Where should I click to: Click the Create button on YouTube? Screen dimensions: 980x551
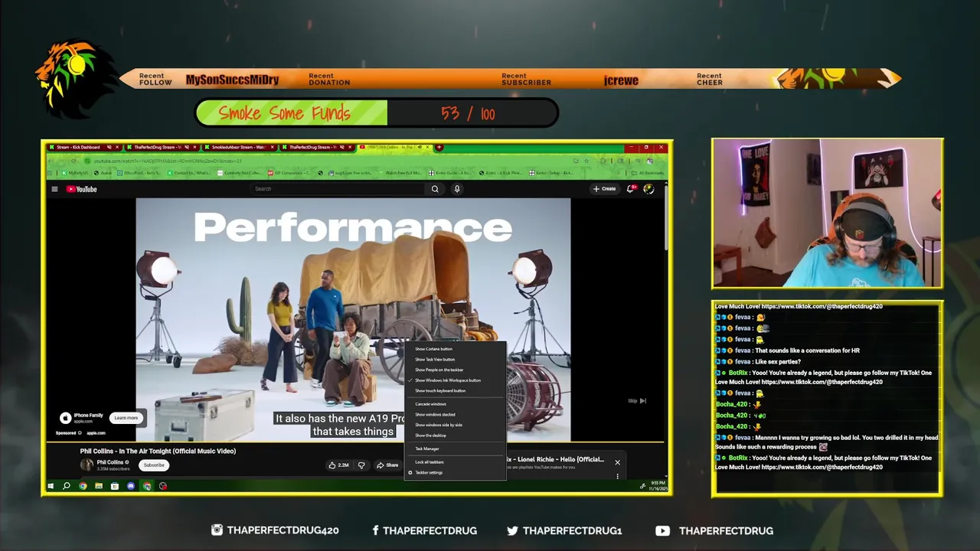604,189
